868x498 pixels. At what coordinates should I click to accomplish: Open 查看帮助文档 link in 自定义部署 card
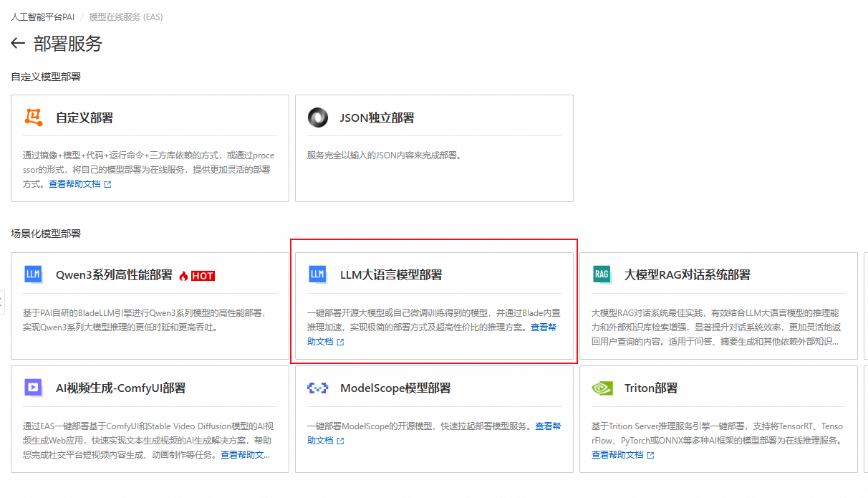79,184
